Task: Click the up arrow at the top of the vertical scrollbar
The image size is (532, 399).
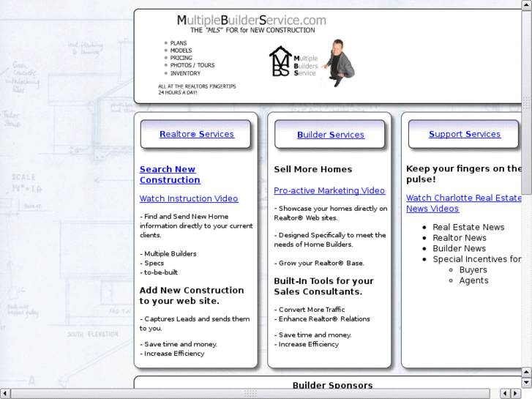Action: [526, 4]
